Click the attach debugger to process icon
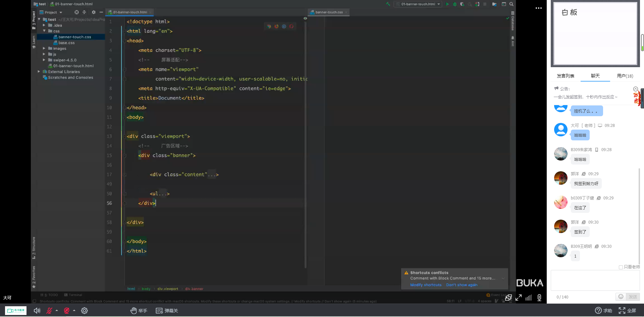Screen dimensions: 644x317 [477, 4]
